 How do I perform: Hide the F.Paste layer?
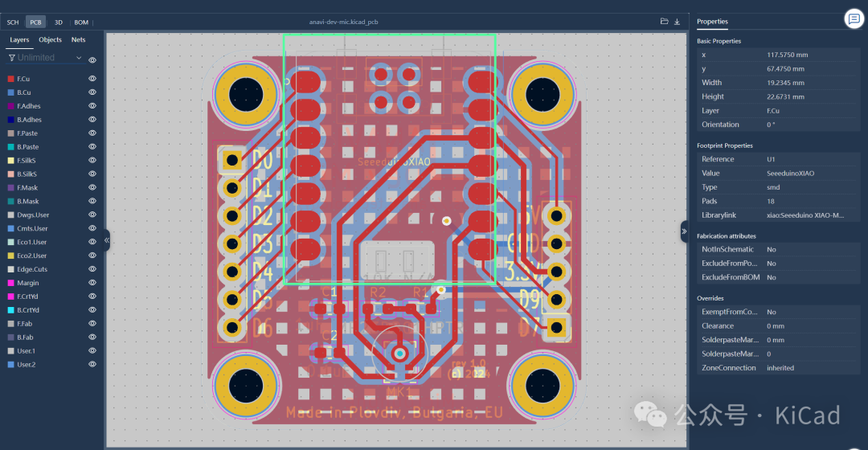tap(92, 133)
